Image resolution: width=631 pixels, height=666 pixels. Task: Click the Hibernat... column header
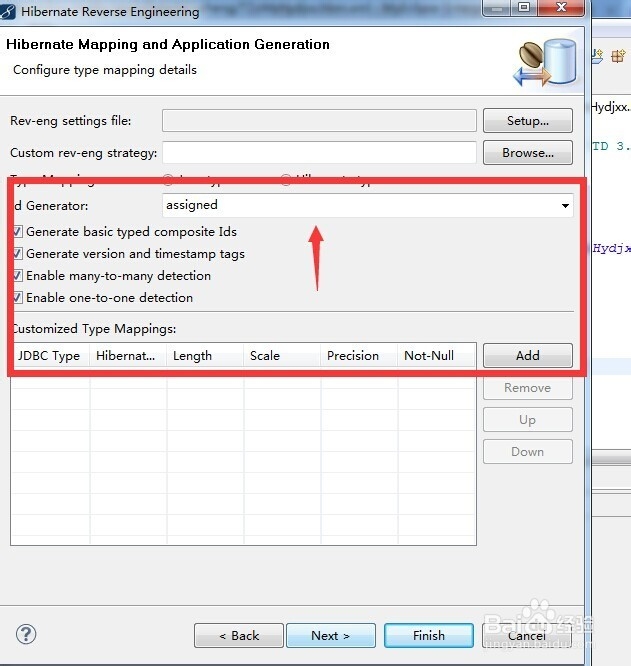coord(128,356)
